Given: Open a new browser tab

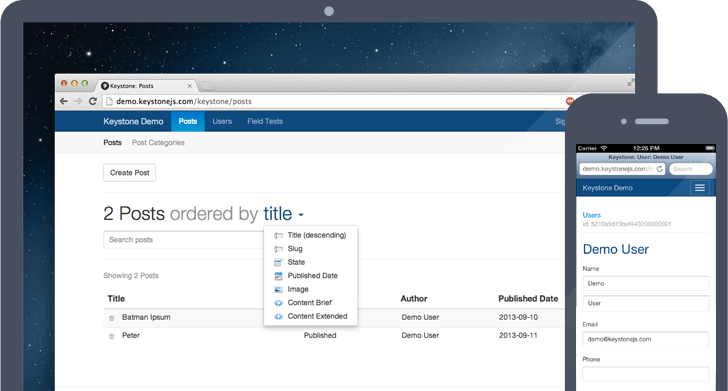Looking at the screenshot, I should point(207,86).
